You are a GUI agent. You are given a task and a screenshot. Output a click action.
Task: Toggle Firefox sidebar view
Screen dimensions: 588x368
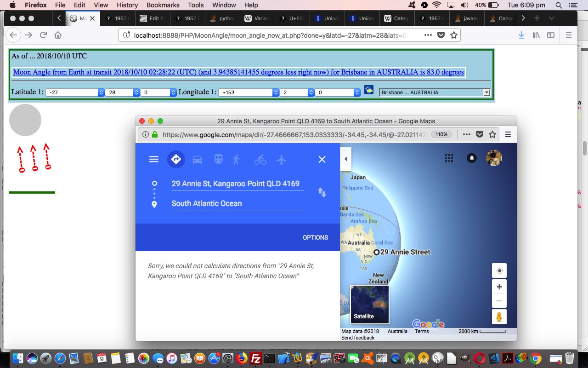point(551,35)
